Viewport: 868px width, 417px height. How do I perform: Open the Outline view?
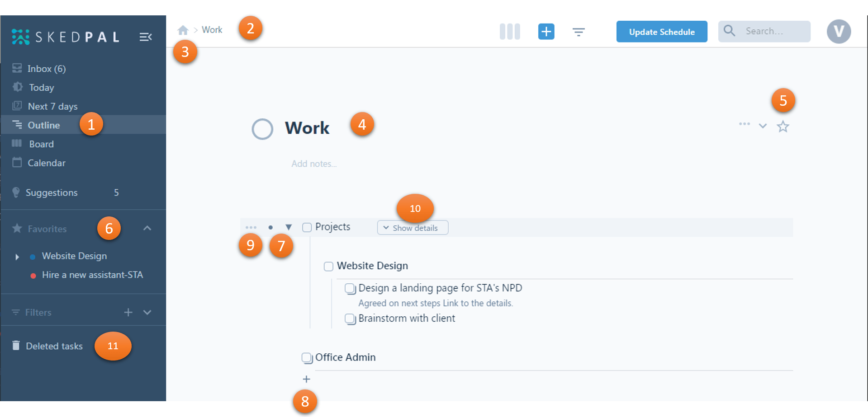43,125
